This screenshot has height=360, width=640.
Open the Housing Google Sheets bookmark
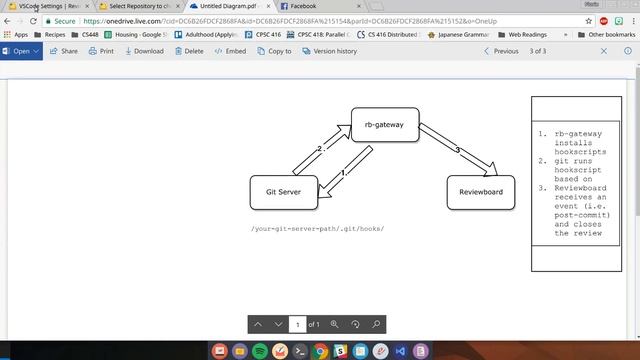click(136, 35)
